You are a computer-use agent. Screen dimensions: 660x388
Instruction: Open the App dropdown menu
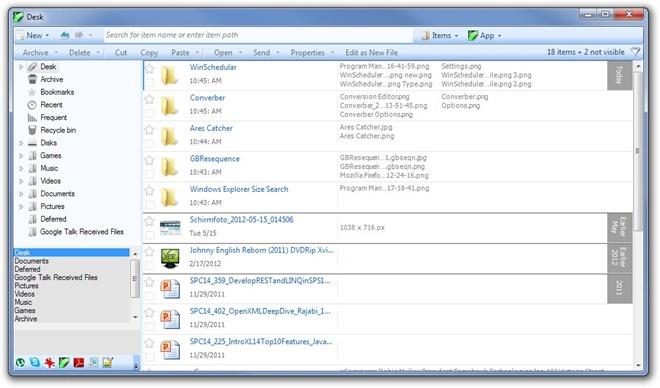(485, 35)
